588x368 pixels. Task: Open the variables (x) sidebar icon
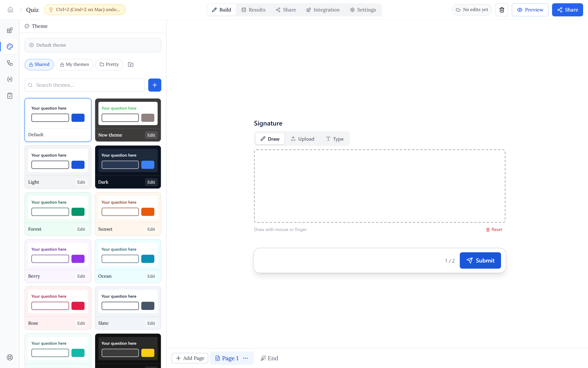pos(10,79)
